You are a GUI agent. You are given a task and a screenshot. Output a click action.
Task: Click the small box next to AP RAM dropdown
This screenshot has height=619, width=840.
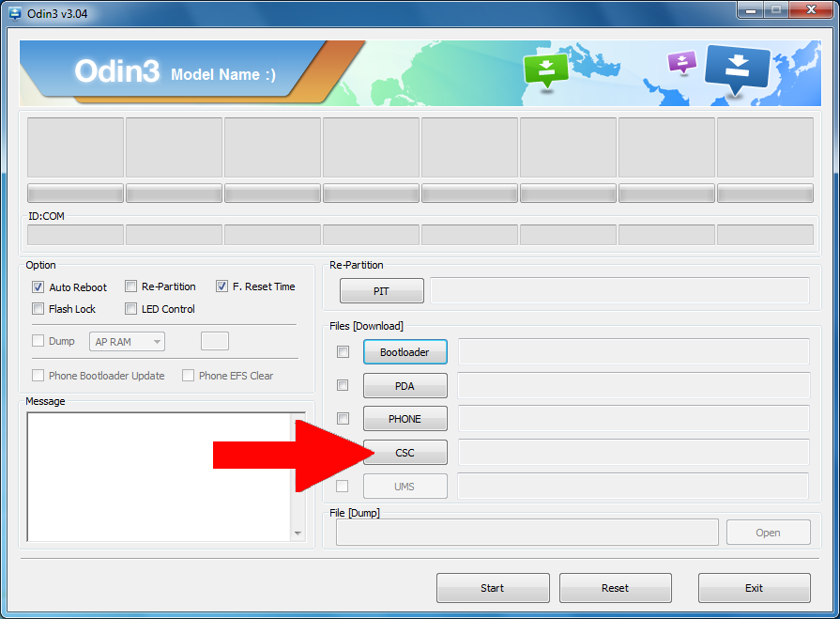point(215,341)
